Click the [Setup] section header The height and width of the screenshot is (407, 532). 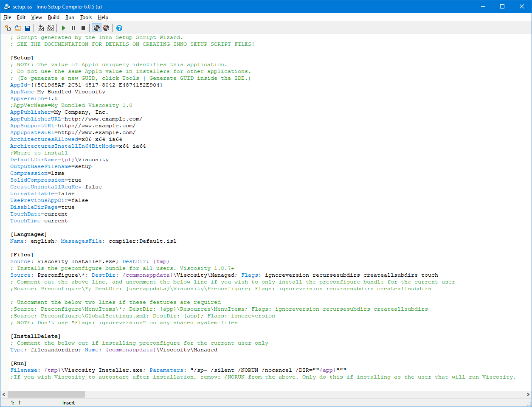click(x=22, y=58)
